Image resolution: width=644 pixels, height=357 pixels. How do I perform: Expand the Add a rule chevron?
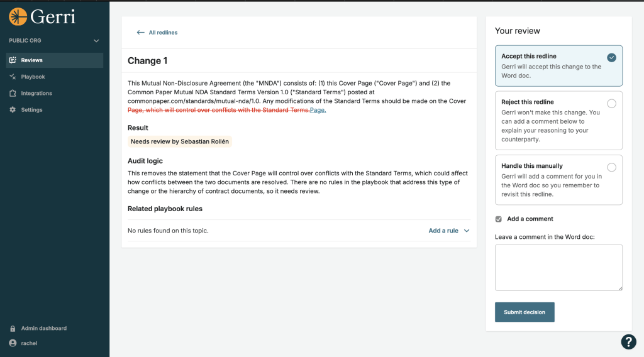(467, 231)
